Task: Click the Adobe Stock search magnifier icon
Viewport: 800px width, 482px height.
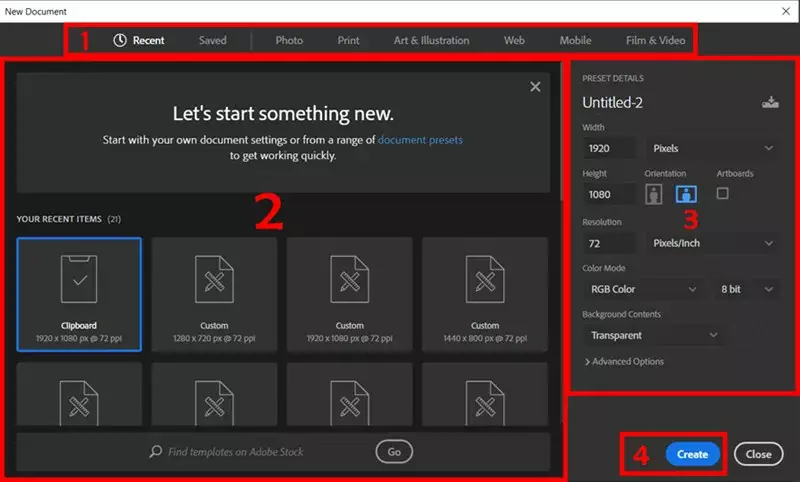Action: (x=156, y=452)
